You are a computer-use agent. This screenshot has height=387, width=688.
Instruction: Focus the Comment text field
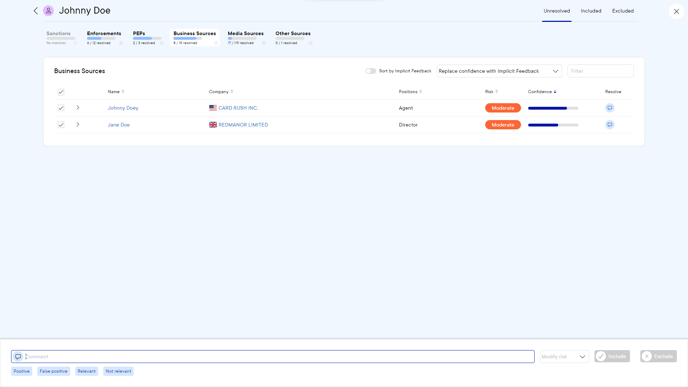coord(273,356)
